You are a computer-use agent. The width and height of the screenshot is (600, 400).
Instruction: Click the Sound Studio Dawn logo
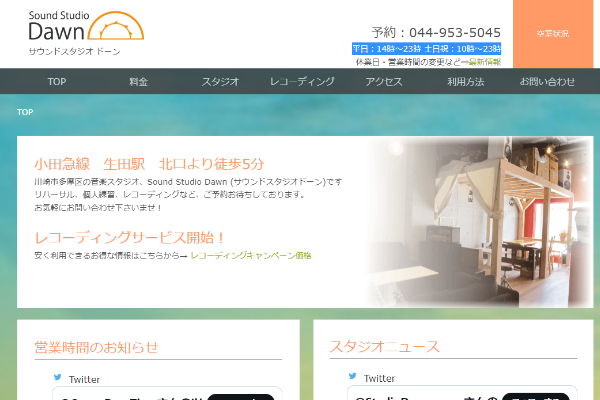click(86, 32)
